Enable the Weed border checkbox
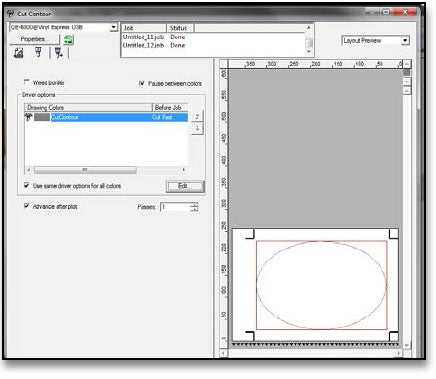 pos(26,82)
